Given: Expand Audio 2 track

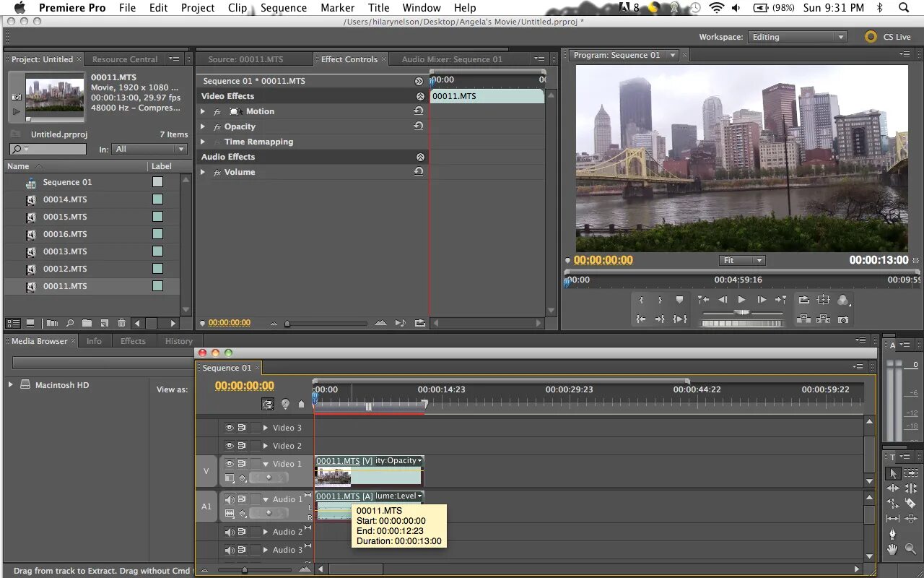Looking at the screenshot, I should coord(266,532).
